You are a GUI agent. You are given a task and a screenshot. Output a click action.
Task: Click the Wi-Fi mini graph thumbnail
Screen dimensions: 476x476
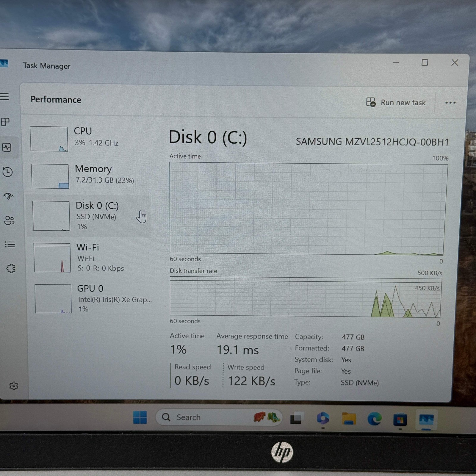tap(52, 258)
